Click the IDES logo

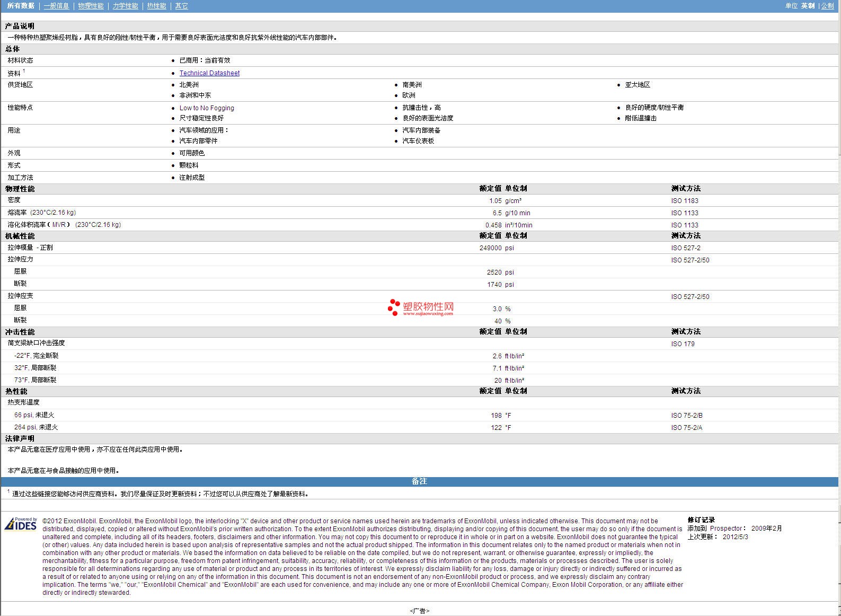point(21,524)
